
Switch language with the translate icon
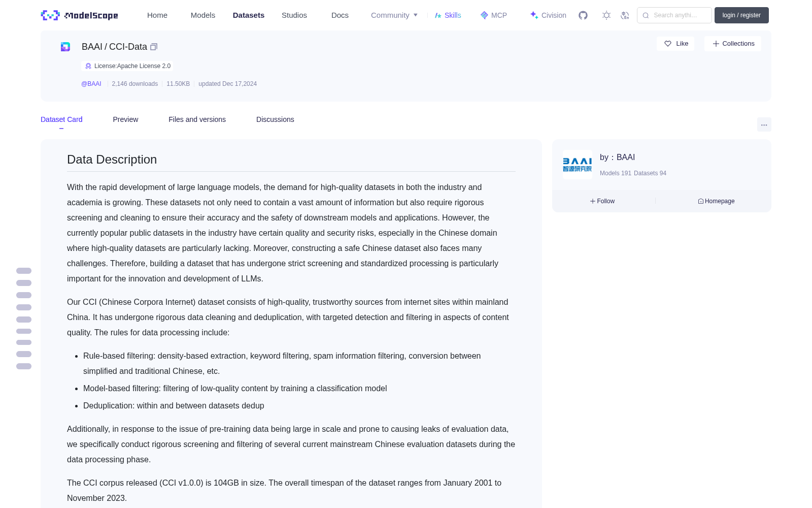pos(625,15)
